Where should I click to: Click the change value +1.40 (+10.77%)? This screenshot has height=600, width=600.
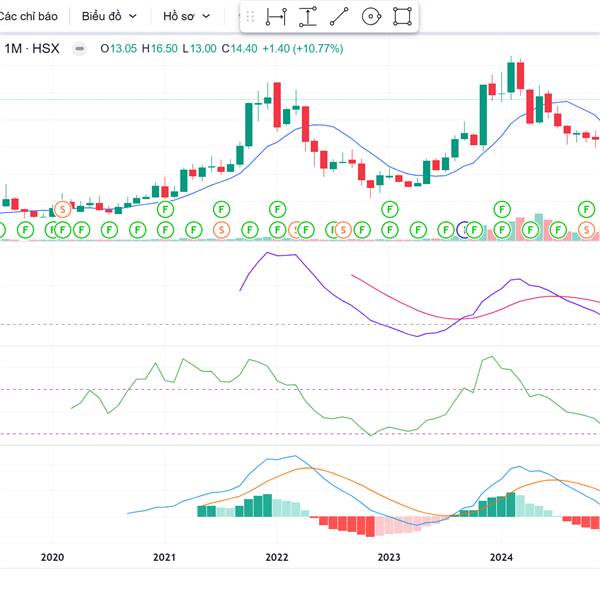click(303, 49)
